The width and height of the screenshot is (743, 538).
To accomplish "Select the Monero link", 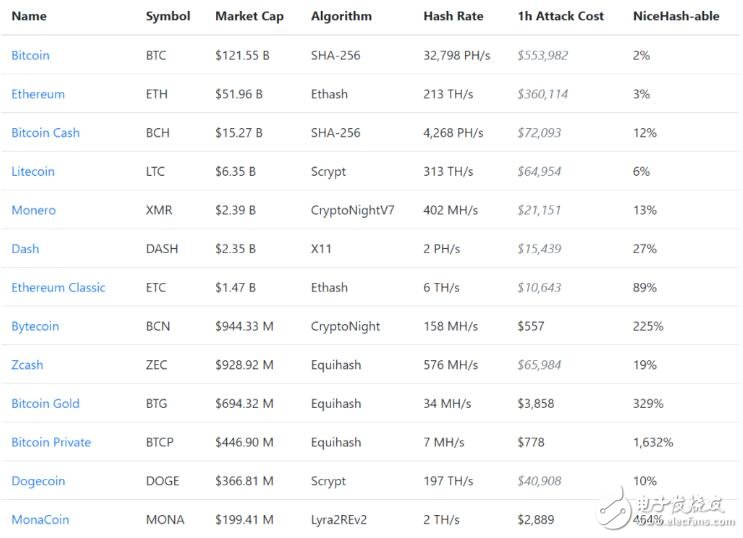I will (x=34, y=210).
